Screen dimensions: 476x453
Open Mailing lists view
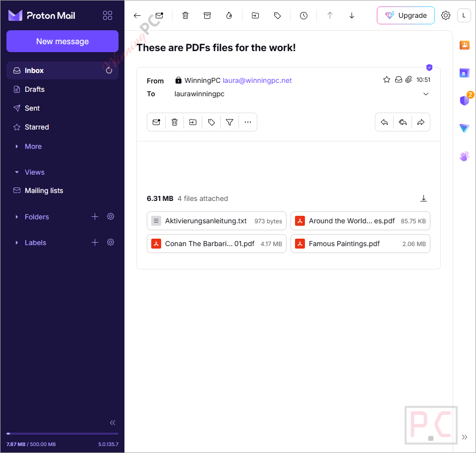(x=62, y=191)
